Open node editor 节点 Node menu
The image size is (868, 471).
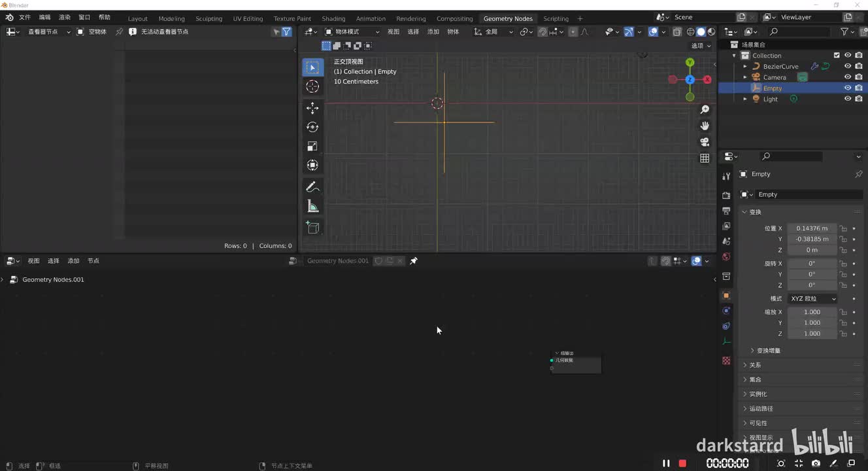pyautogui.click(x=93, y=261)
